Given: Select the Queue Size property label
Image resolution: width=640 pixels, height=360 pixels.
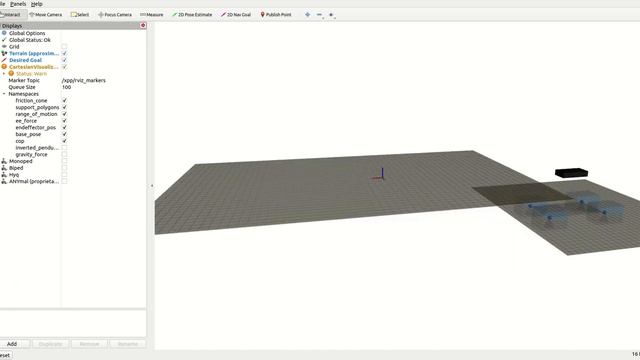Looking at the screenshot, I should pyautogui.click(x=22, y=87).
